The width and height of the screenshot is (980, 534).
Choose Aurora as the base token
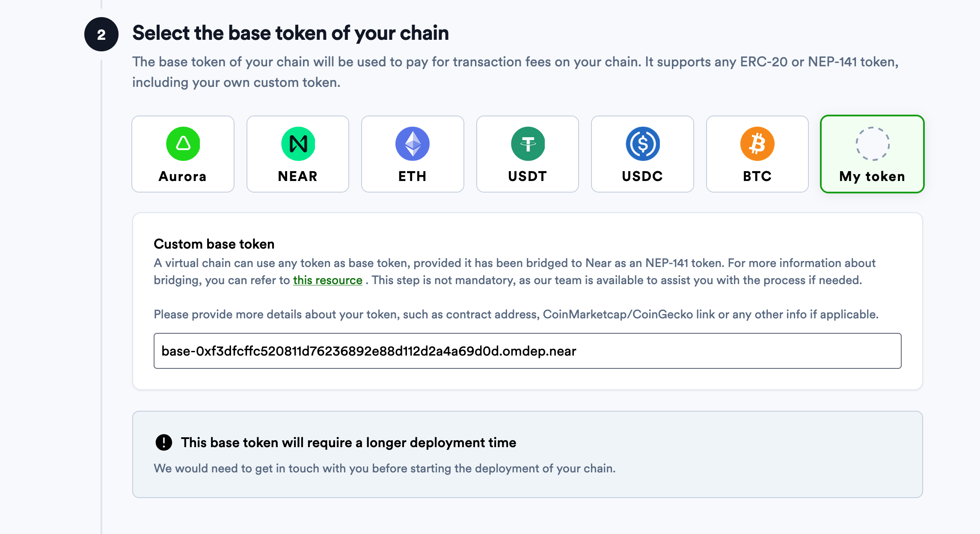[x=183, y=154]
